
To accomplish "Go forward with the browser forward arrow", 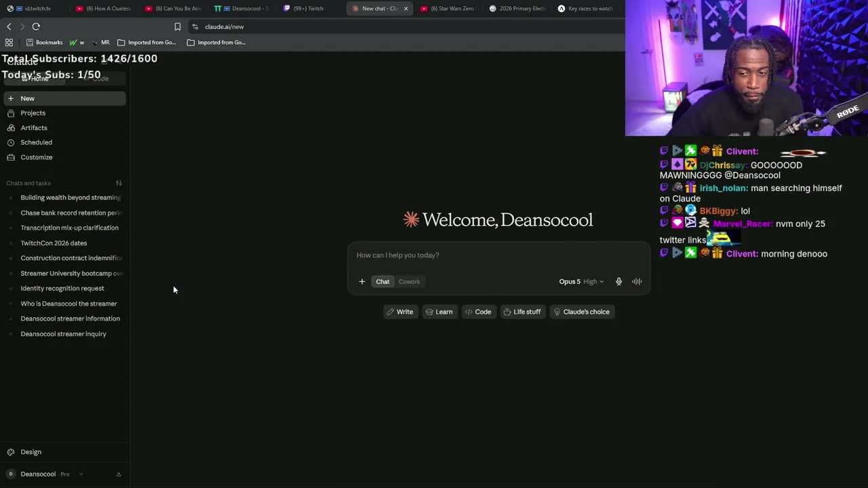I will [22, 26].
